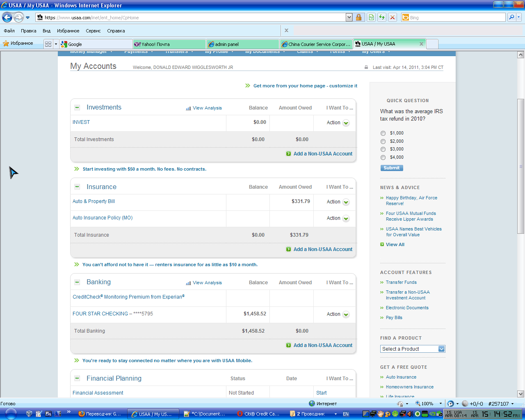525x420 pixels.
Task: Open the Action menu for INVEST
Action: click(338, 123)
